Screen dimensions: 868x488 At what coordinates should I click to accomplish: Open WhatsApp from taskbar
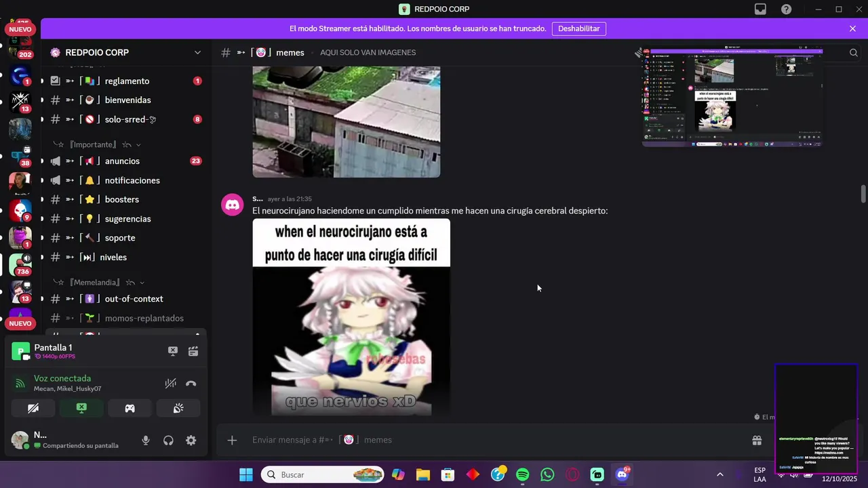click(547, 474)
